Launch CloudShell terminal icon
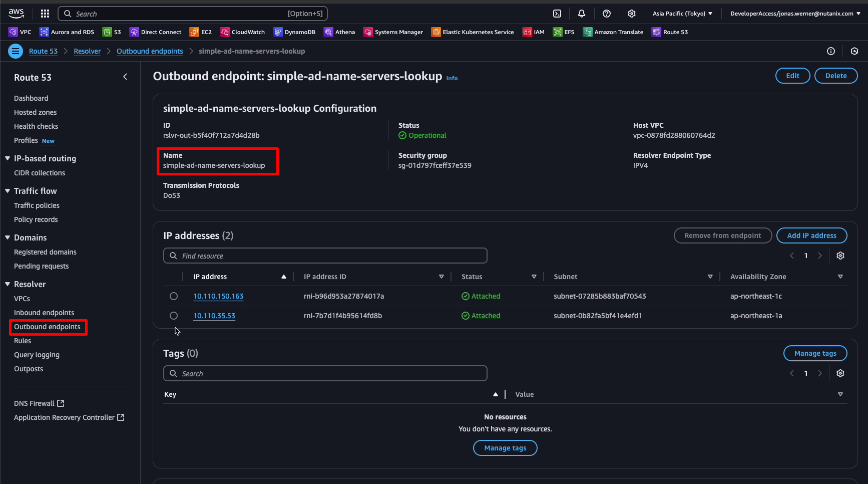 coord(557,14)
